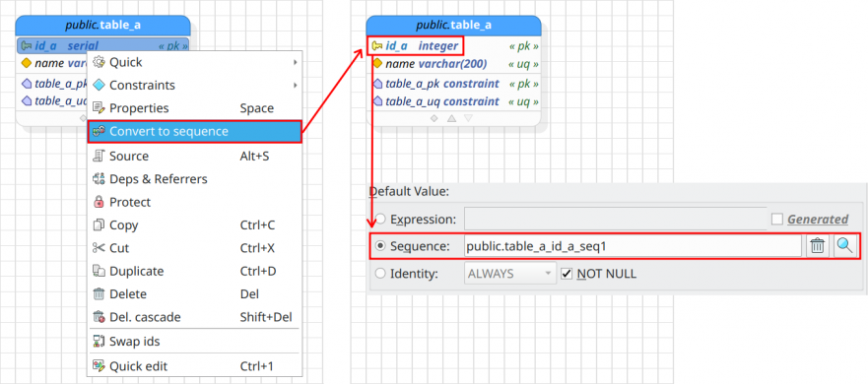Select name varchar(200) column in right table
Image resolution: width=868 pixels, height=384 pixels.
point(454,64)
